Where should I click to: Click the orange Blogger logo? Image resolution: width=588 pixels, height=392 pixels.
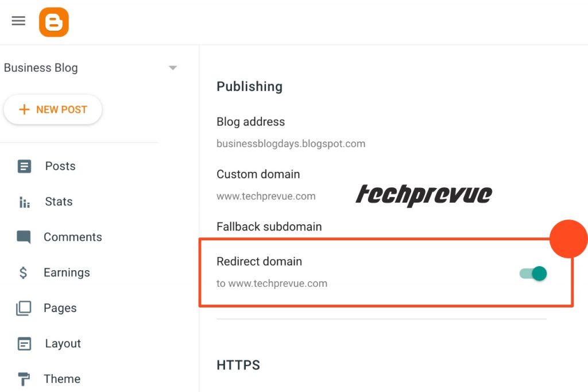(x=53, y=22)
